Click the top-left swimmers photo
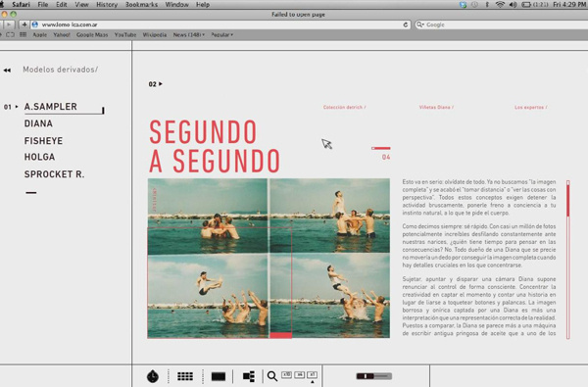 point(208,216)
